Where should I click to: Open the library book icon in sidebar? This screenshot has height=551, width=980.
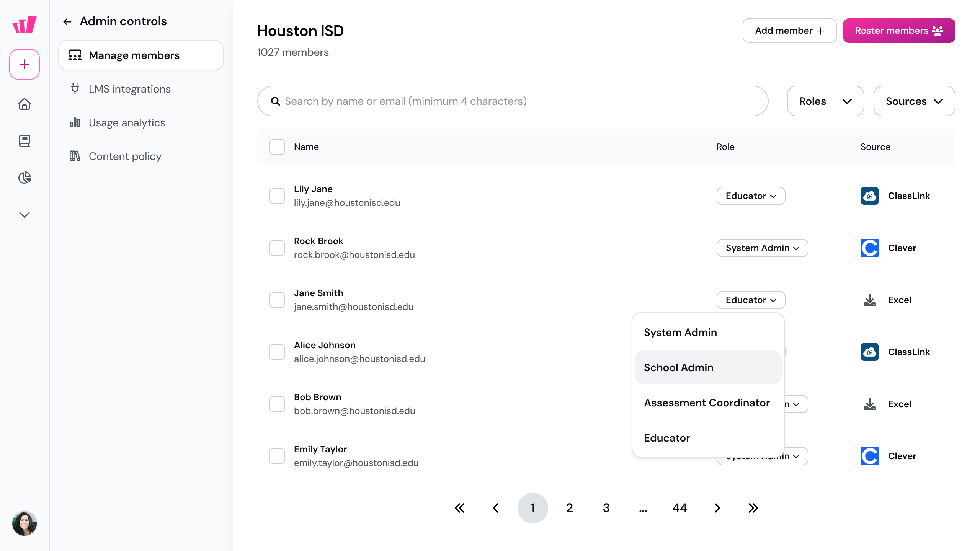[x=24, y=141]
